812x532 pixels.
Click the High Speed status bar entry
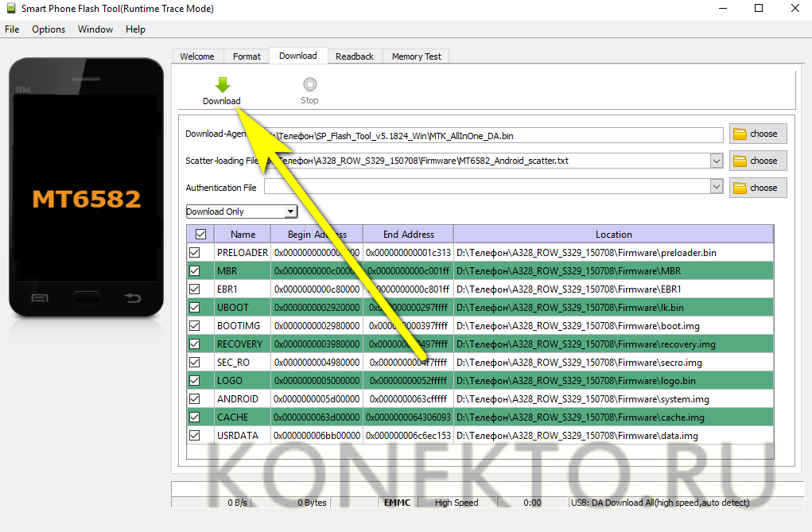[457, 503]
